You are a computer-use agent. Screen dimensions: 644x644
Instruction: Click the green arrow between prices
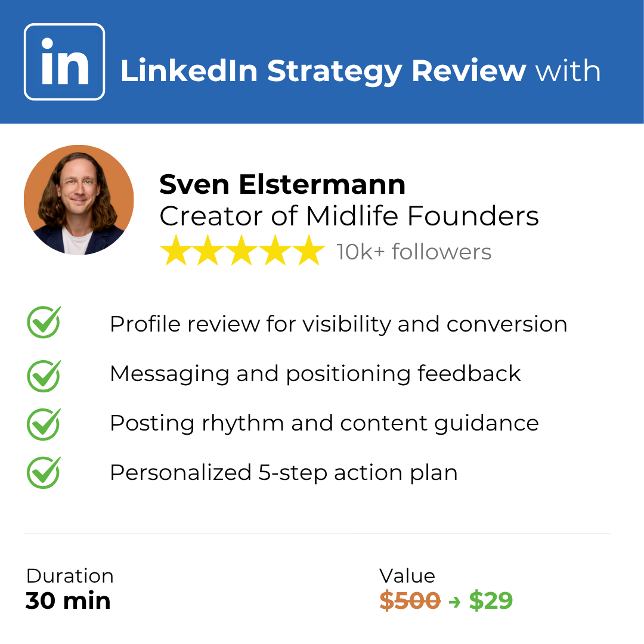click(454, 602)
